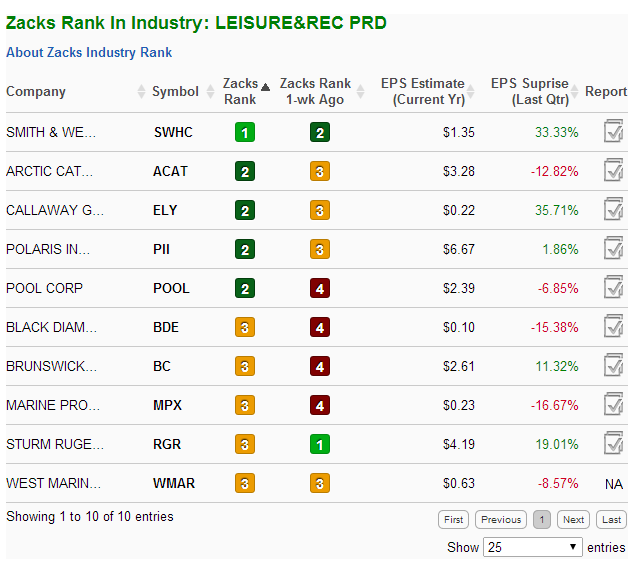
Task: Open the report icon for BC
Action: (x=613, y=365)
